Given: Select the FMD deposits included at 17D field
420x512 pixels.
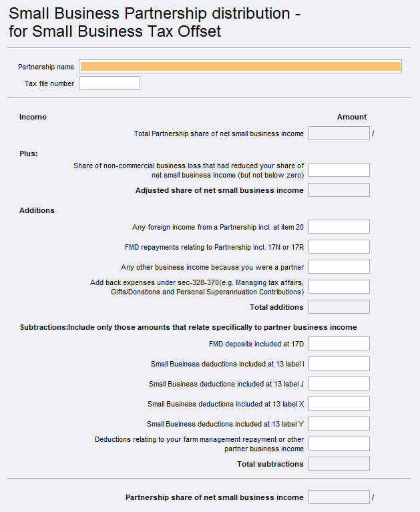Looking at the screenshot, I should pos(339,344).
